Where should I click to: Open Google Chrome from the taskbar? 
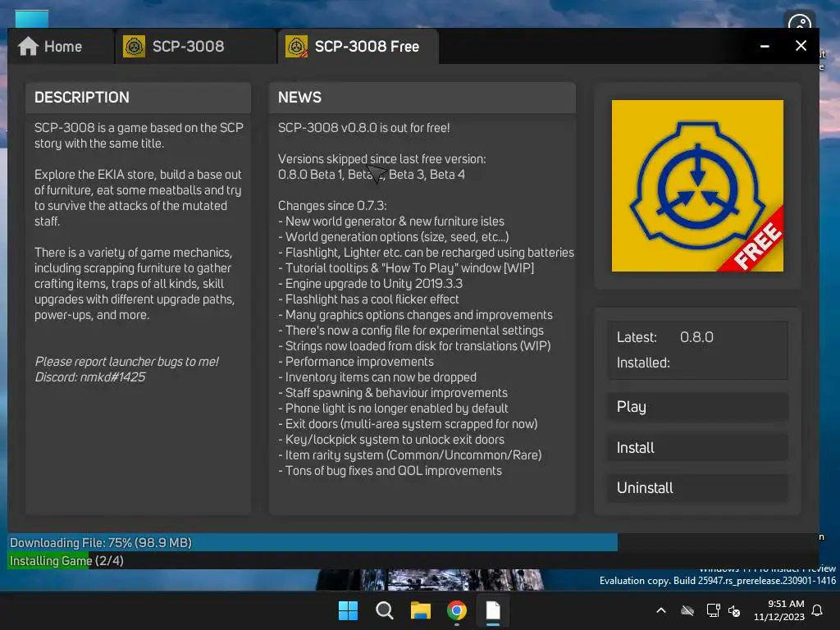[457, 610]
